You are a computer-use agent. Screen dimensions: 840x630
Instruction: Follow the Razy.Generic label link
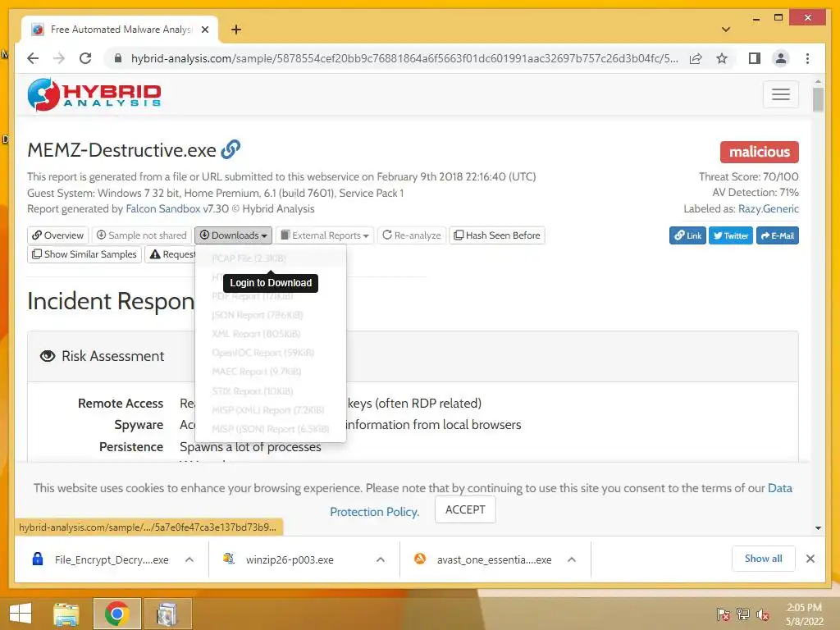(x=768, y=209)
